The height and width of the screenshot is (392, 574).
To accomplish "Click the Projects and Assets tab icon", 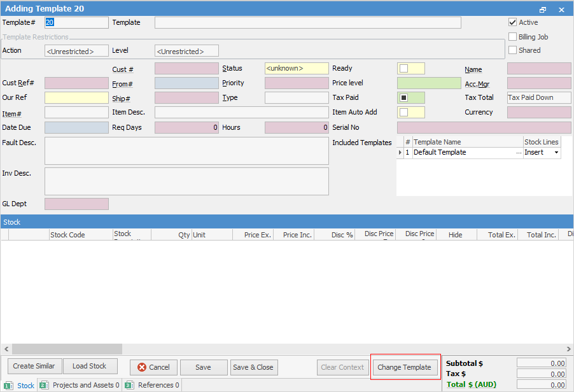I will click(44, 386).
